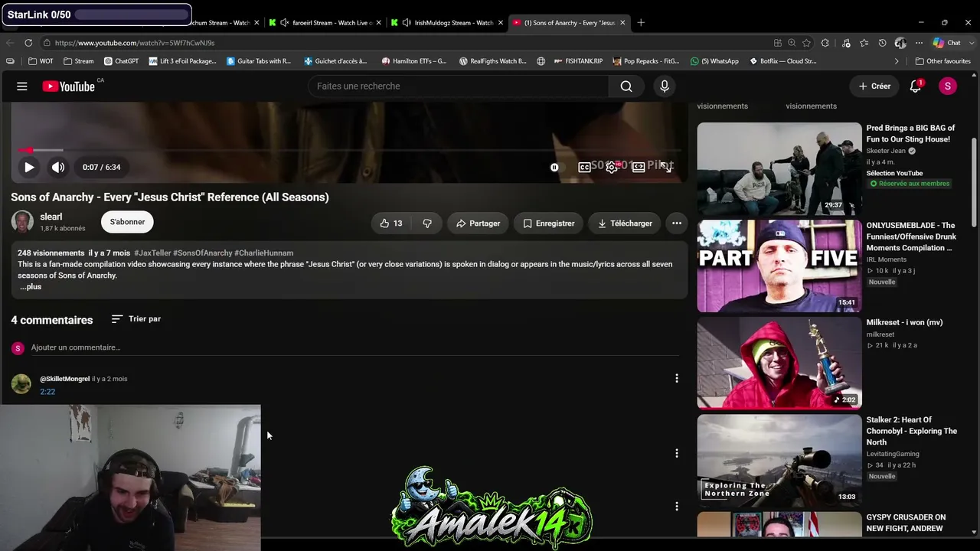Show hidden bookmarks with the overflow chevron
Viewport: 980px width, 551px height.
897,61
